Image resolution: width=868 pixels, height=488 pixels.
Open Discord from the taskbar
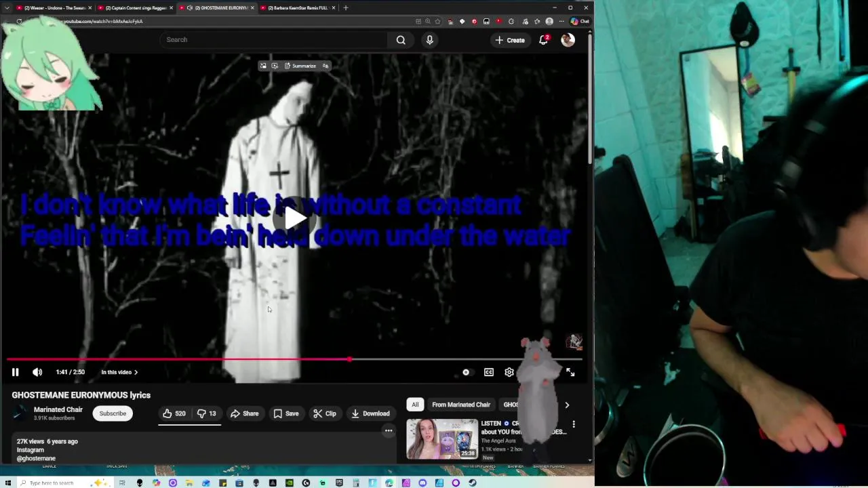pyautogui.click(x=423, y=483)
